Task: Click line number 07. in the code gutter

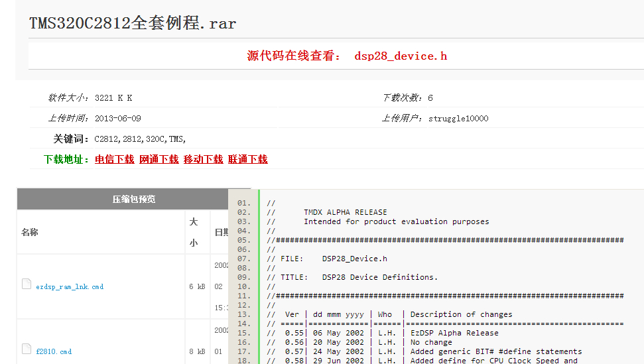Action: 244,259
